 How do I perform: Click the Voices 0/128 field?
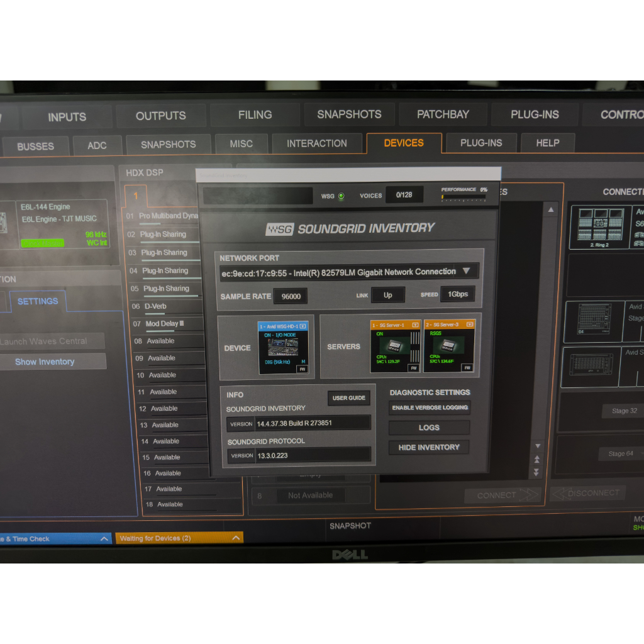pos(404,195)
